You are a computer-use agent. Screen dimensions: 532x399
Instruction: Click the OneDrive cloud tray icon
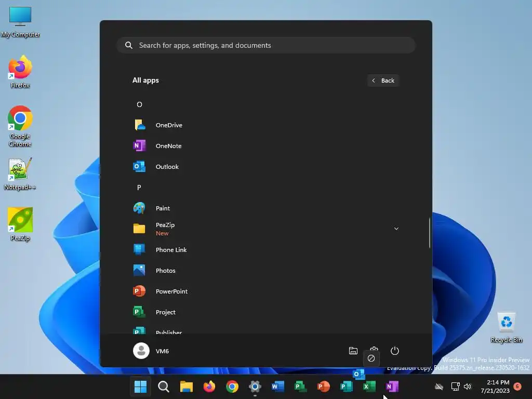[x=439, y=387]
